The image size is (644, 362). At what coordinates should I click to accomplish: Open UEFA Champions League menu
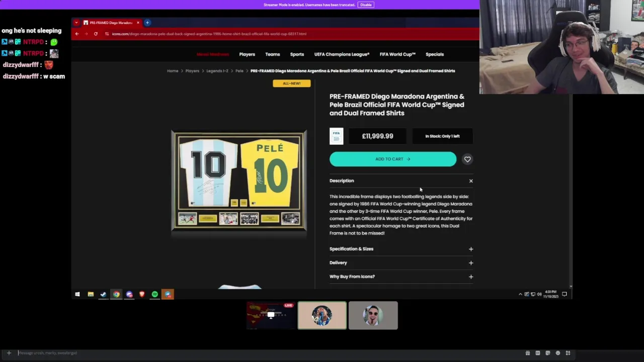pos(342,54)
